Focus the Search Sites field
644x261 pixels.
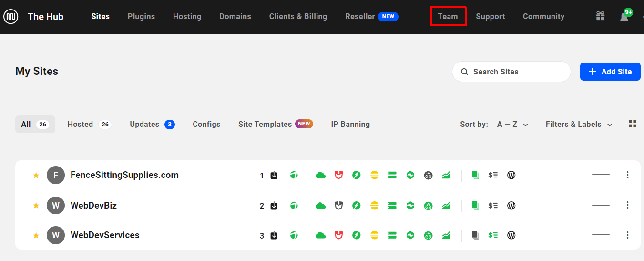click(x=511, y=72)
